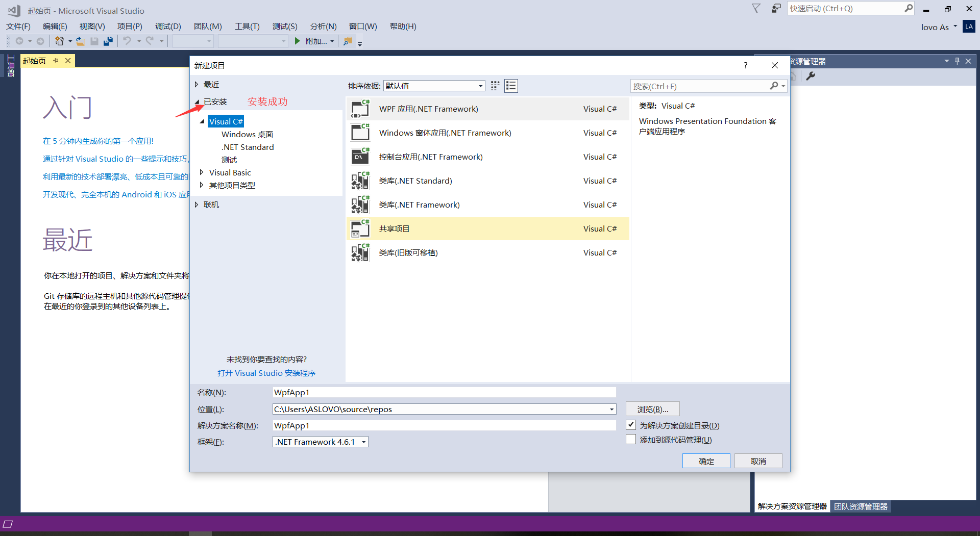Click the 名称 project name field
Image resolution: width=980 pixels, height=536 pixels.
coord(444,392)
